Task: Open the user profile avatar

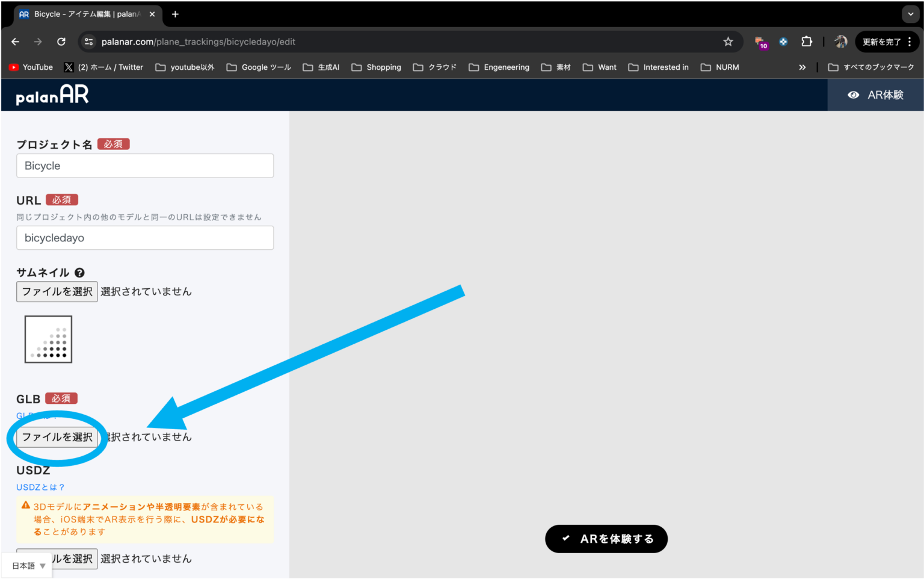Action: (840, 42)
